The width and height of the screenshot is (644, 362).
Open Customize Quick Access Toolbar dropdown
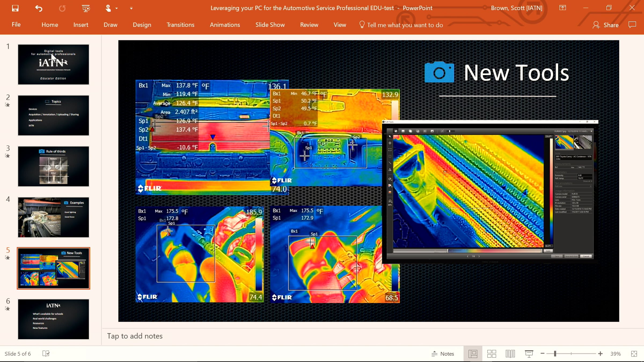(x=131, y=8)
